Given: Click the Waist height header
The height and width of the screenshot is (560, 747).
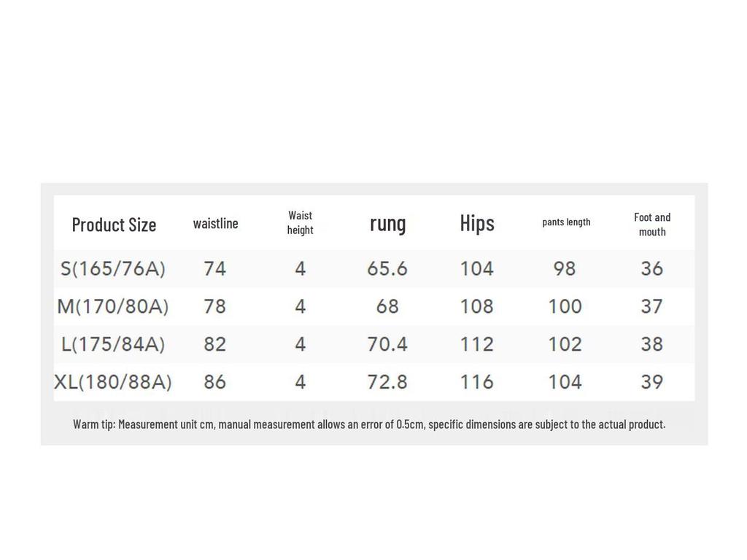Looking at the screenshot, I should [300, 222].
